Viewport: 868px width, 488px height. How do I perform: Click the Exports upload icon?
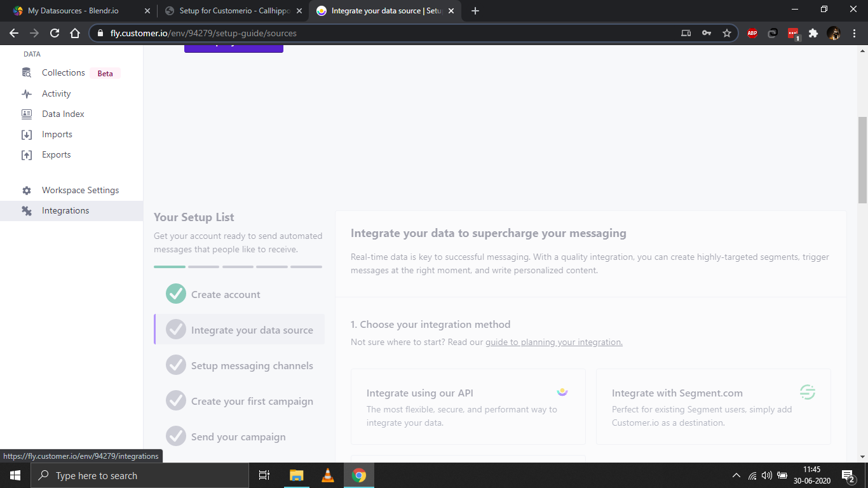click(x=27, y=155)
